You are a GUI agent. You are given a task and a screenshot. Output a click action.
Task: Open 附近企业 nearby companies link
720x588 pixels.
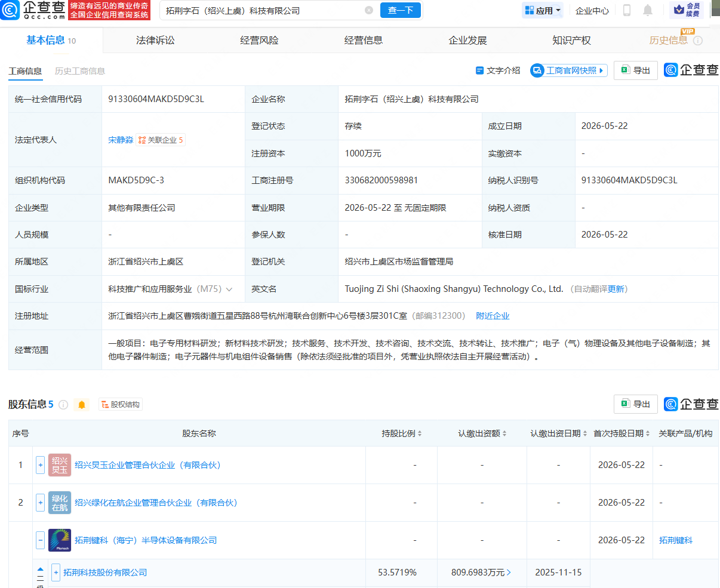point(493,316)
